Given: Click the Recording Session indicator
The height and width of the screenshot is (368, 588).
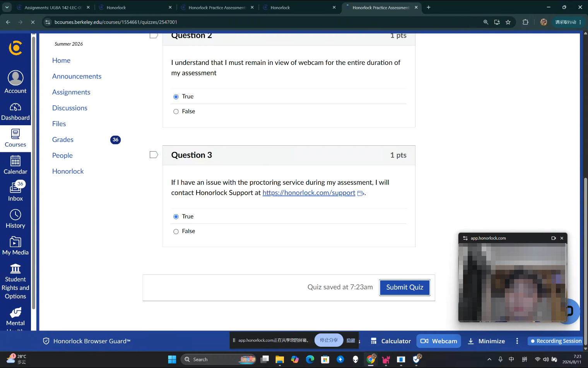Looking at the screenshot, I should click(x=556, y=341).
